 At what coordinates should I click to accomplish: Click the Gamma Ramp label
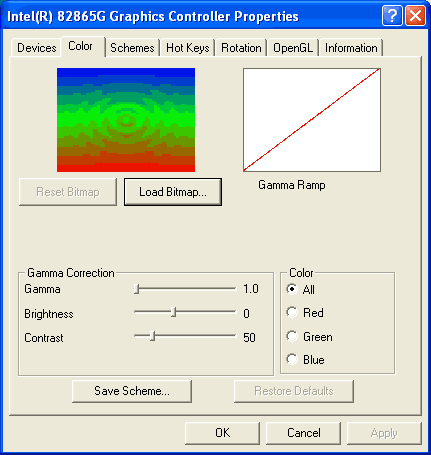[x=292, y=185]
